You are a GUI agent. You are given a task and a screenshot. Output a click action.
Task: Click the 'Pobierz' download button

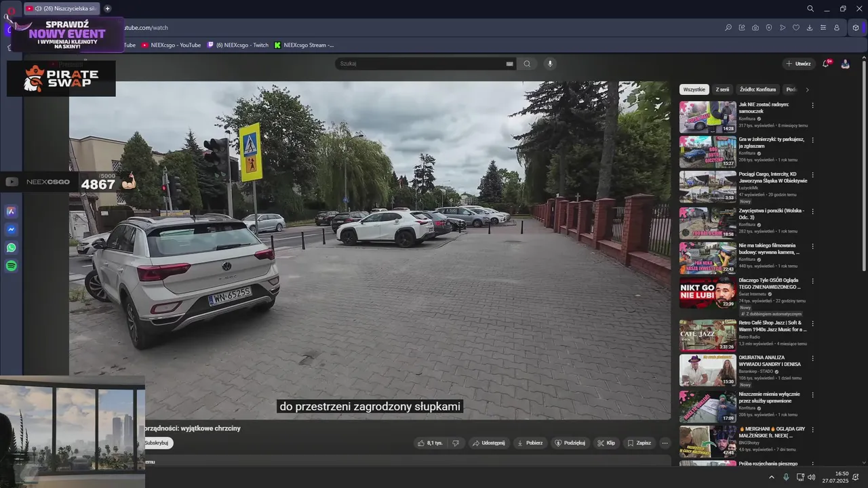point(530,443)
